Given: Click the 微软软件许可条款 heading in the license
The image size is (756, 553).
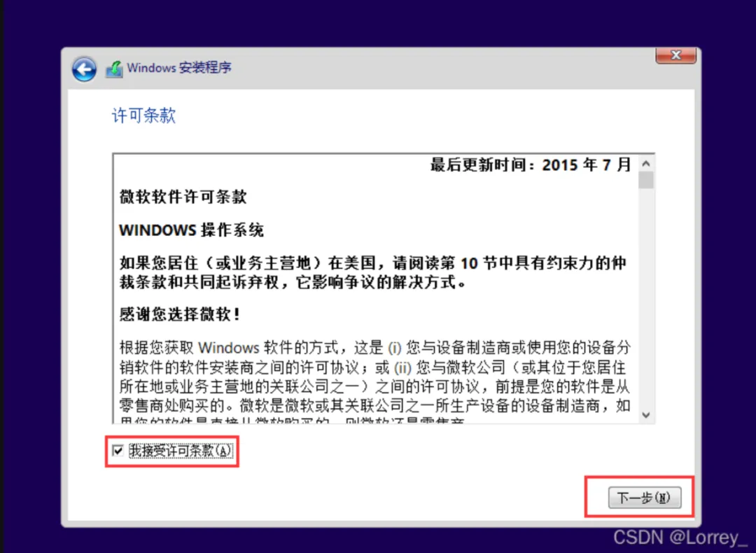Looking at the screenshot, I should [x=183, y=197].
